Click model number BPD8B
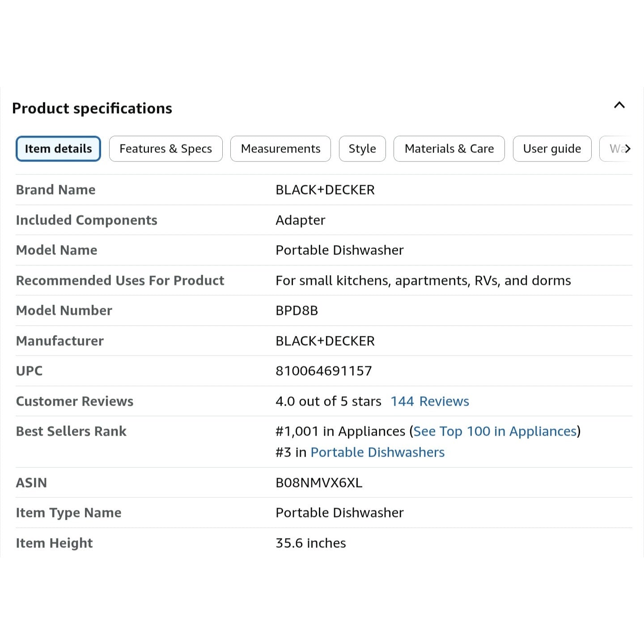 [x=297, y=310]
